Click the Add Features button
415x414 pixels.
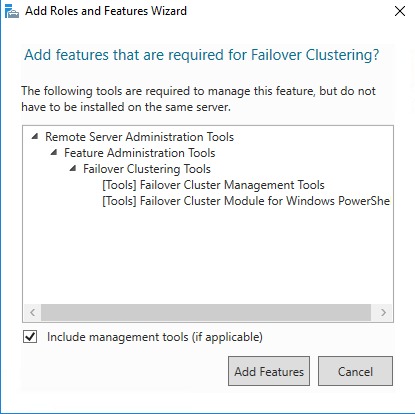(269, 371)
